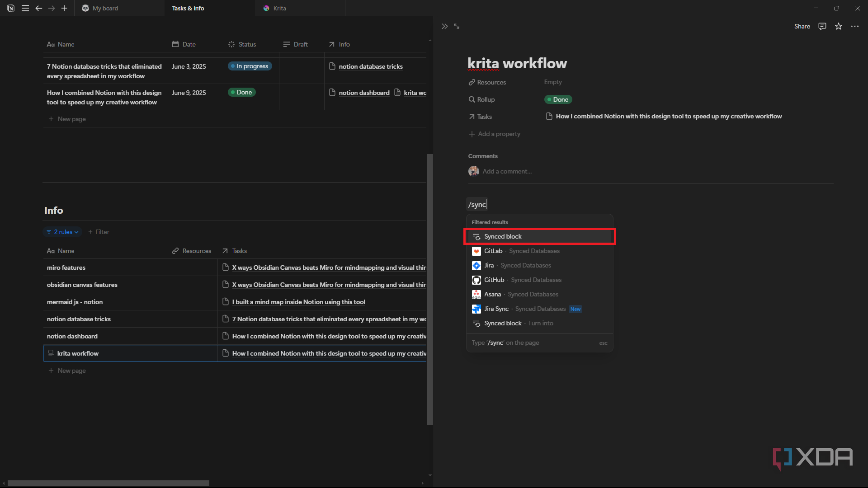Click the Status column header
This screenshot has width=868, height=488.
point(242,44)
